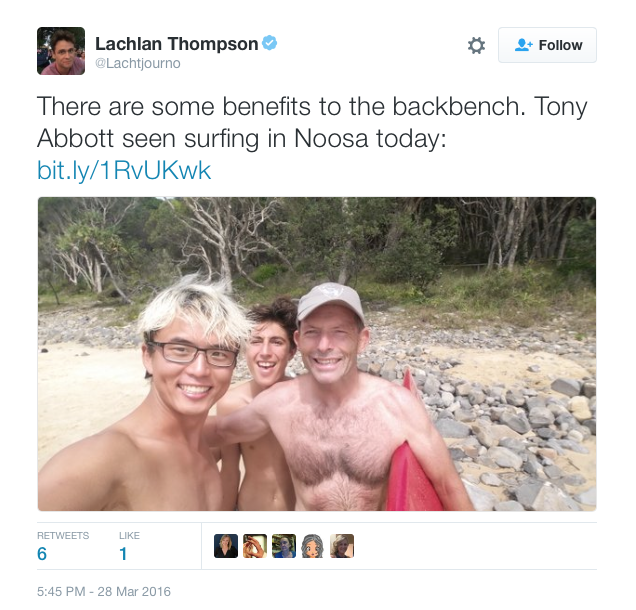View the 1 like count
The width and height of the screenshot is (636, 610).
pos(124,554)
